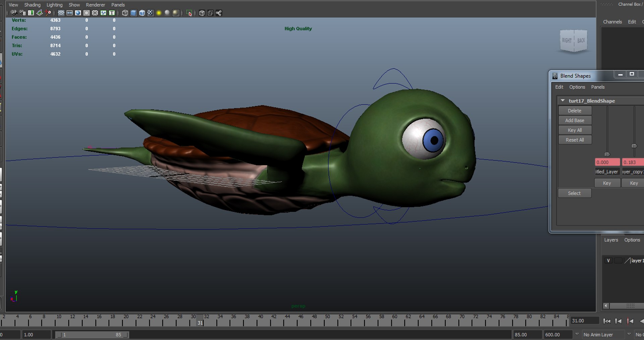This screenshot has height=340, width=644.
Task: Click the Select Camera icon
Action: pyautogui.click(x=14, y=13)
